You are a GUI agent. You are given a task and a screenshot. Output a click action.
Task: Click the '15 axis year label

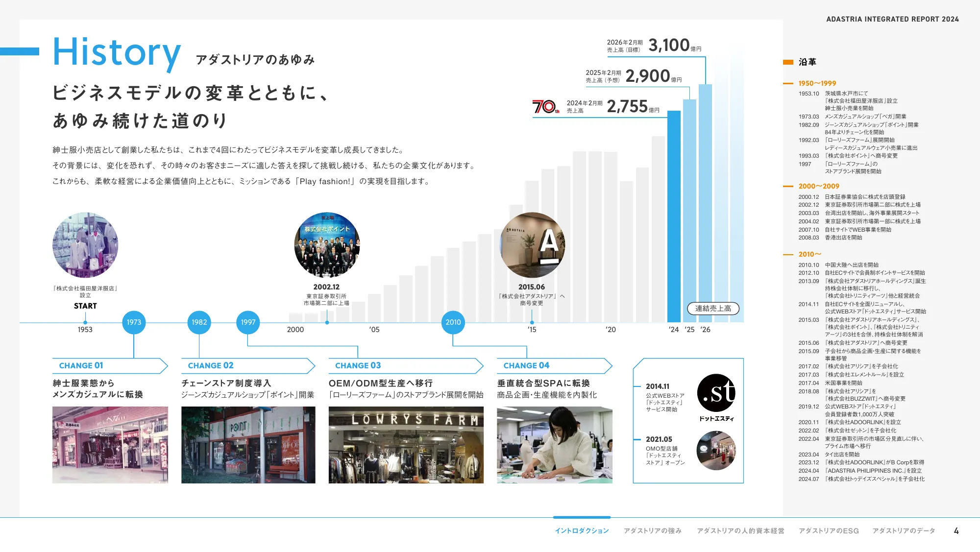tap(532, 330)
